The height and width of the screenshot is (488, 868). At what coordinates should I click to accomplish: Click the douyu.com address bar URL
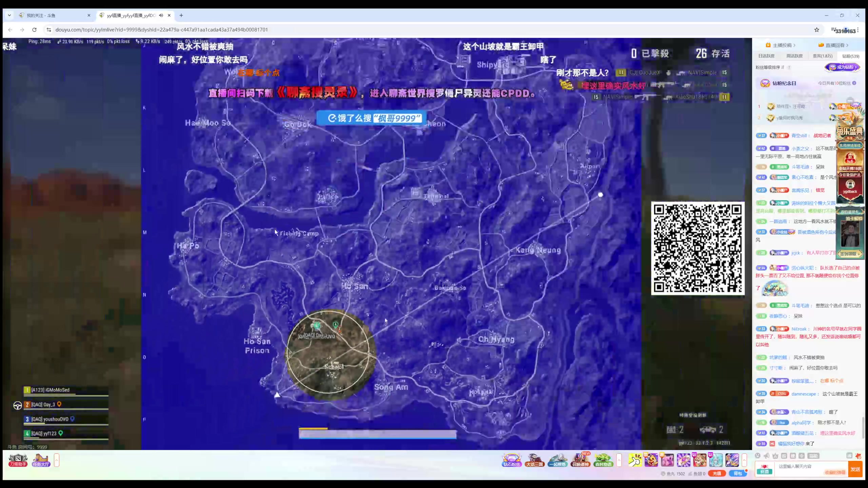coord(161,30)
